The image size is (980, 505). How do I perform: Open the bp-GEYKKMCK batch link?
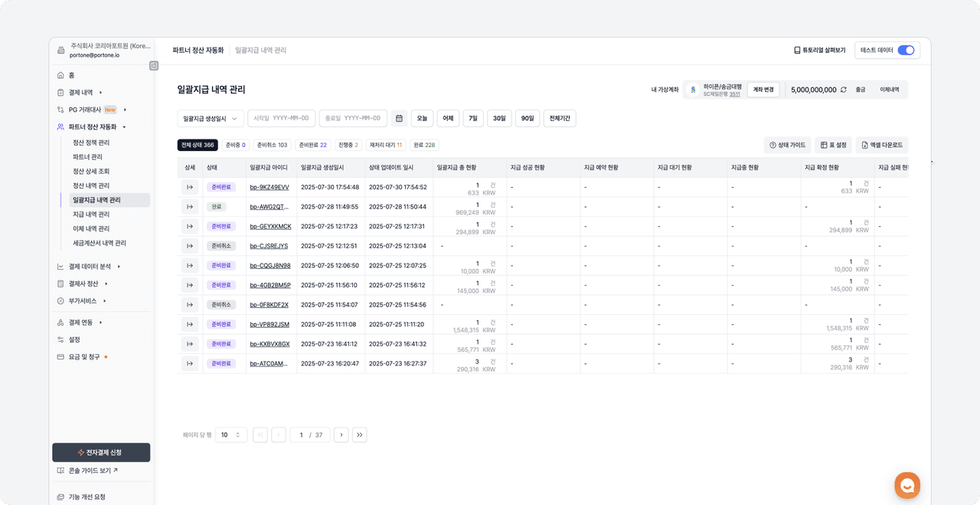click(x=270, y=227)
